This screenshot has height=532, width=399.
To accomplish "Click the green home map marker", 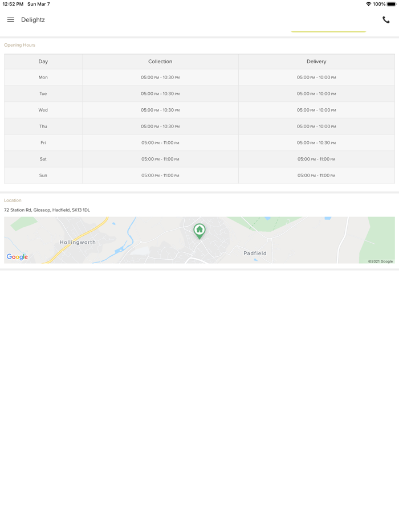I will (199, 230).
